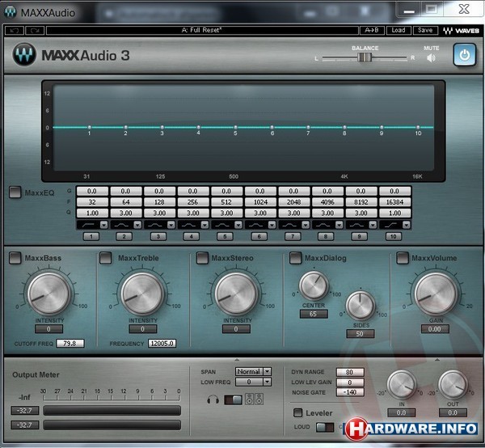Click the MaxxTreble intensity knob
Screen dimensions: 485x448
(142, 294)
